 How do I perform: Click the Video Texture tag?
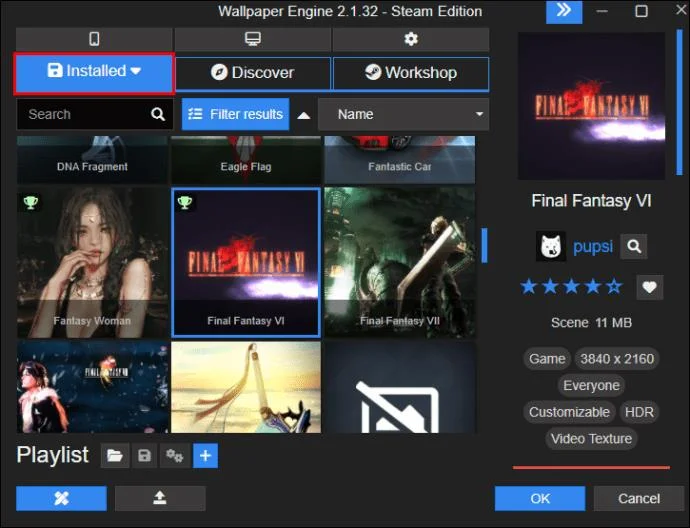pyautogui.click(x=591, y=439)
